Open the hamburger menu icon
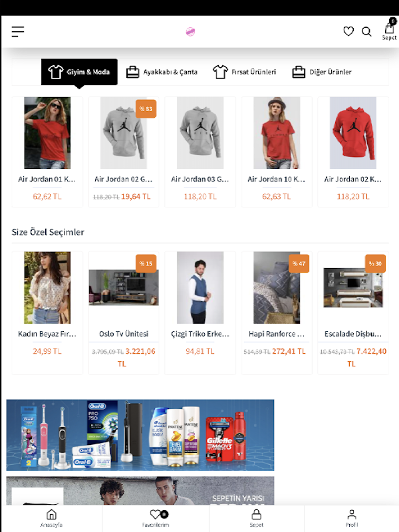 point(18,31)
